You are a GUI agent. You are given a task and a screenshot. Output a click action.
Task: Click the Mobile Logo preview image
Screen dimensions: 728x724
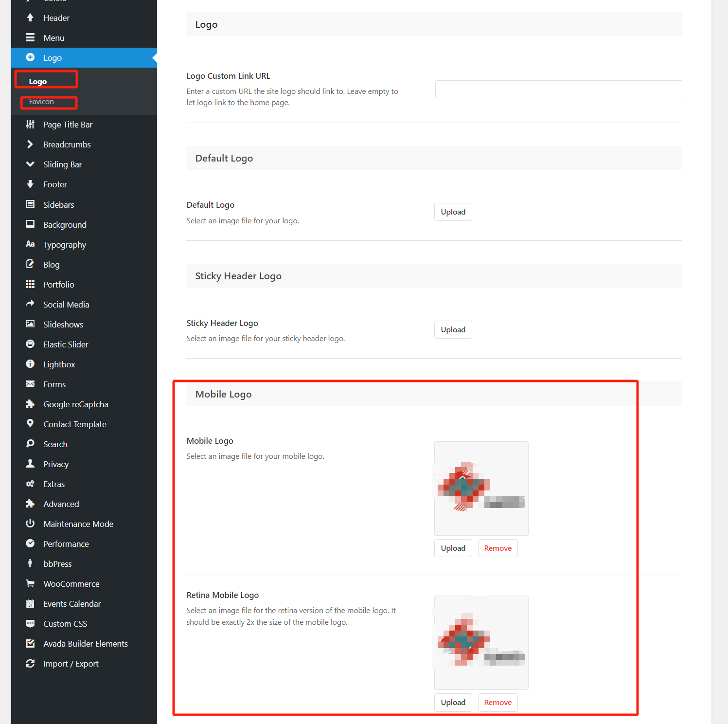[x=481, y=488]
